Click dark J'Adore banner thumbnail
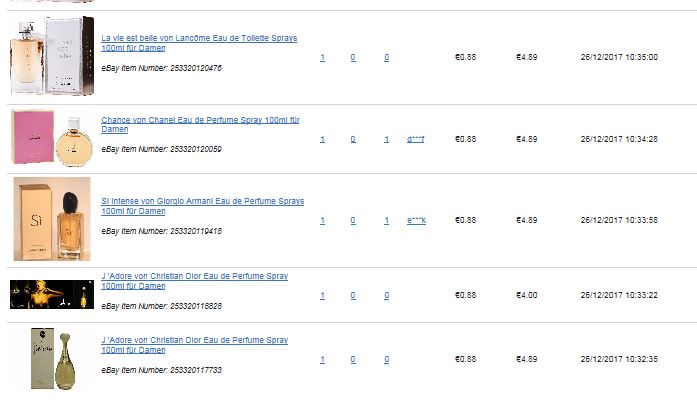This screenshot has height=405, width=697. [52, 294]
